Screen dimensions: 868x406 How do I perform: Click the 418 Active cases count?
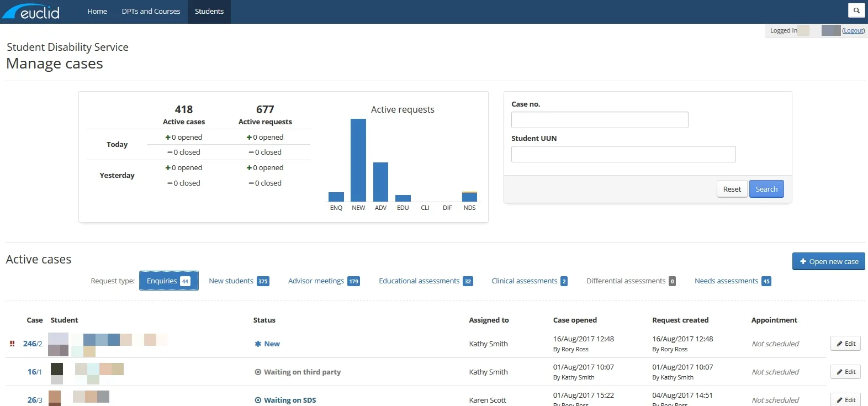184,109
